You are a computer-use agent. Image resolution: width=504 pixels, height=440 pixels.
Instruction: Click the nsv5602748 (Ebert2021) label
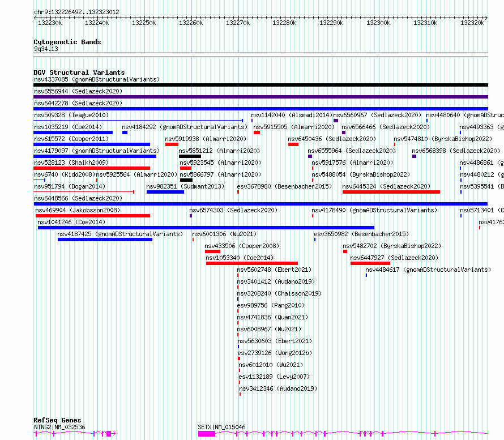[274, 270]
